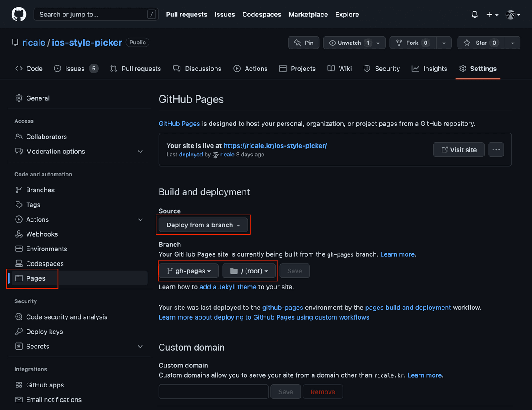Open the Projects tab

(297, 69)
